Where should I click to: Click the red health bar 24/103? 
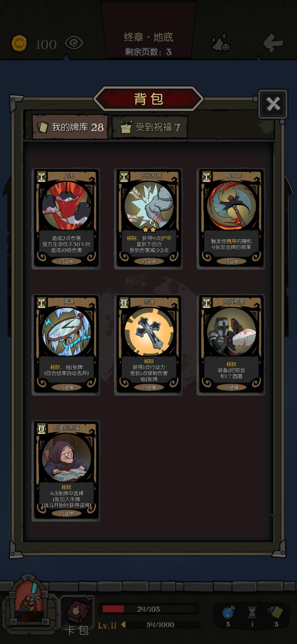pos(148,609)
